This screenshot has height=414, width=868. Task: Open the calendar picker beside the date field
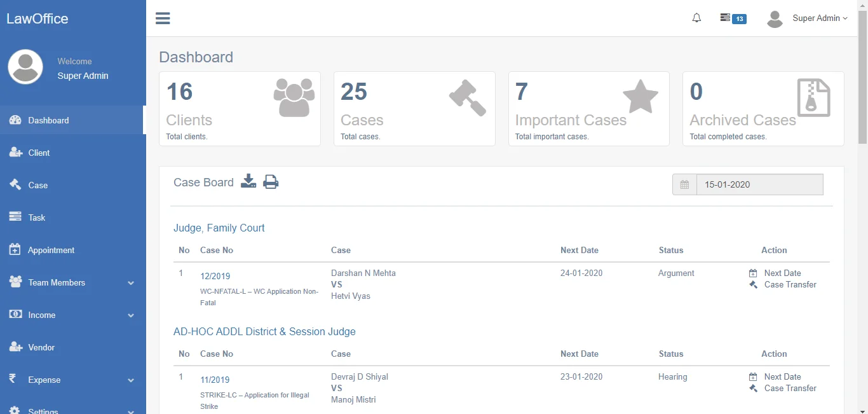click(x=684, y=184)
